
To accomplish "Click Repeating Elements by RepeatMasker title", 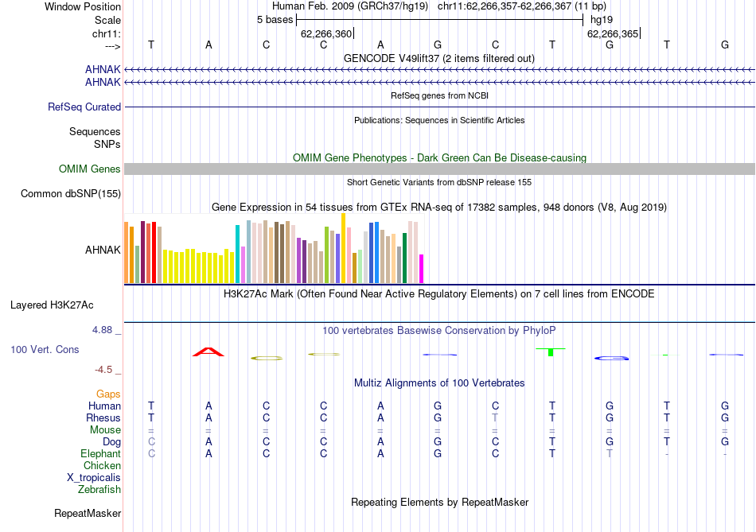I will tap(439, 502).
